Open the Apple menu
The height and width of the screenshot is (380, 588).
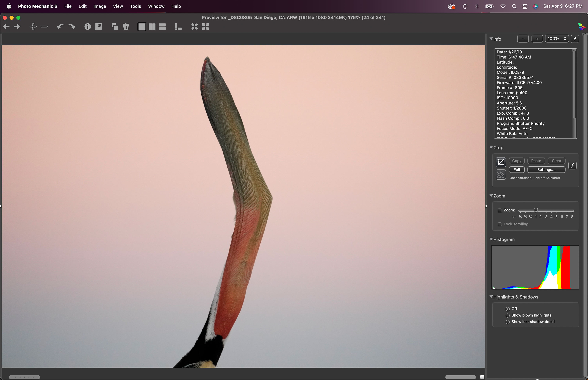pyautogui.click(x=9, y=6)
